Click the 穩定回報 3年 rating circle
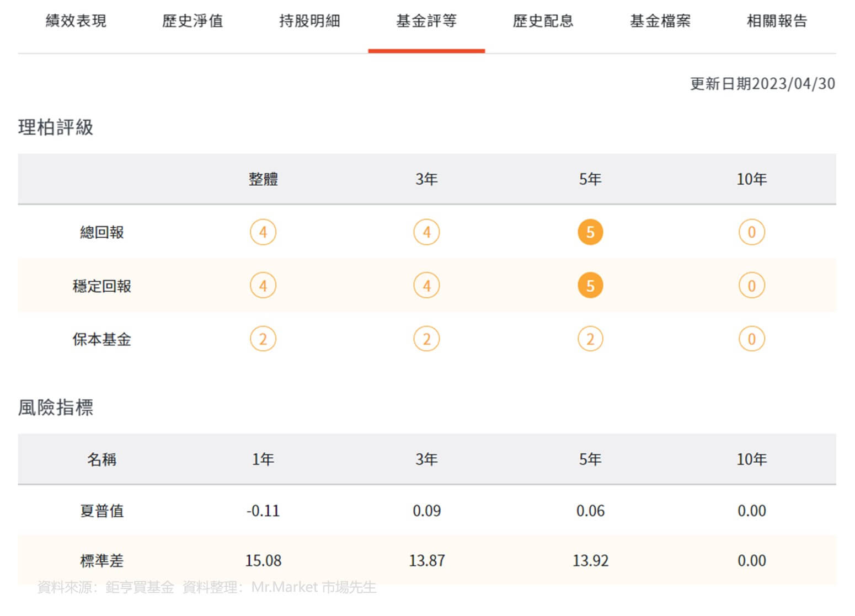Viewport: 855px width, 616px height. pyautogui.click(x=426, y=286)
